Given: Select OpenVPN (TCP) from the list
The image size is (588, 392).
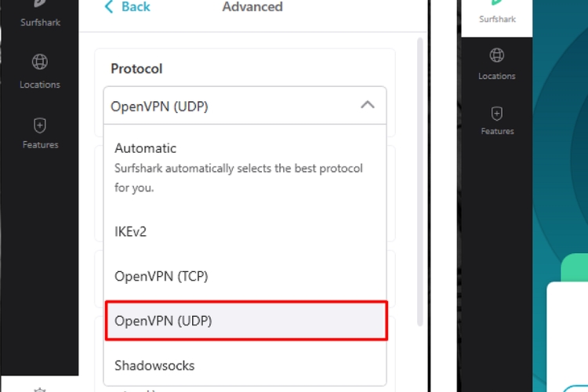Looking at the screenshot, I should [x=161, y=276].
